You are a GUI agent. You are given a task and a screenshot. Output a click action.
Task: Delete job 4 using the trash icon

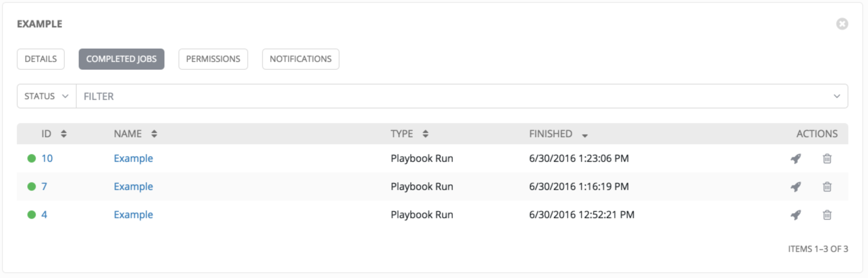point(827,215)
